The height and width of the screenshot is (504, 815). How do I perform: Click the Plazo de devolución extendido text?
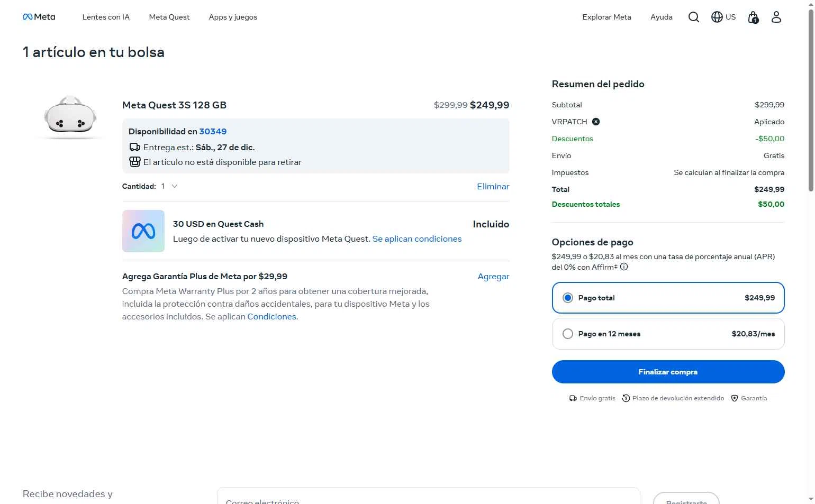tap(678, 398)
